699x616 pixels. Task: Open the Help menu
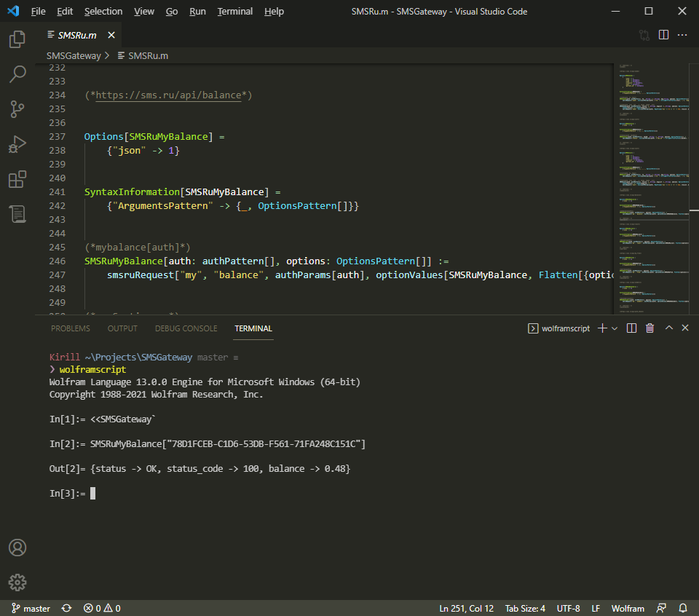click(x=274, y=11)
